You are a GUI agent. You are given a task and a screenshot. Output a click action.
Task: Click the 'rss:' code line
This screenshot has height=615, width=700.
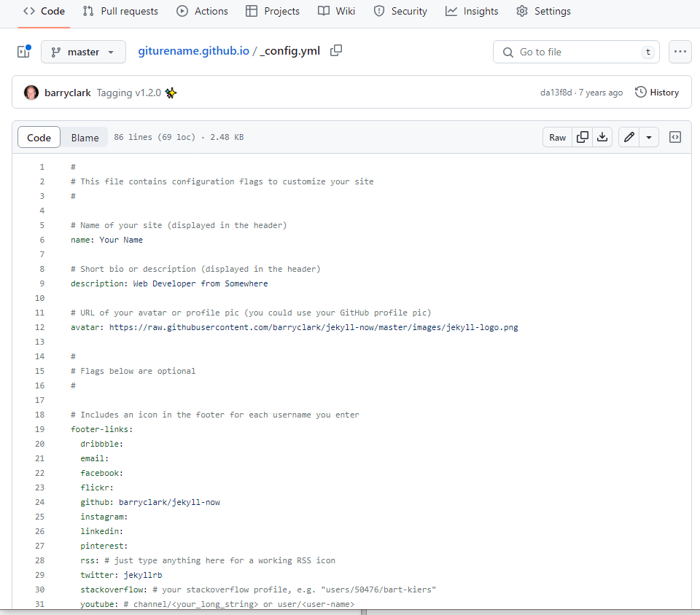point(208,560)
